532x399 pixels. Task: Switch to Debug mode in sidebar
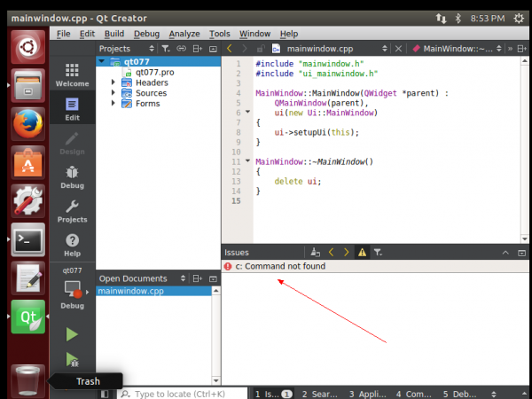click(72, 176)
